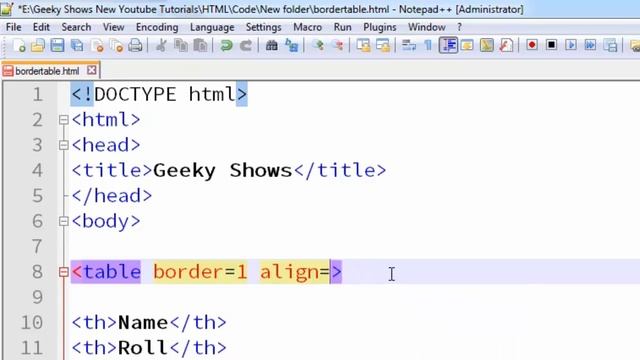Create a new file with New icon

[x=19, y=45]
